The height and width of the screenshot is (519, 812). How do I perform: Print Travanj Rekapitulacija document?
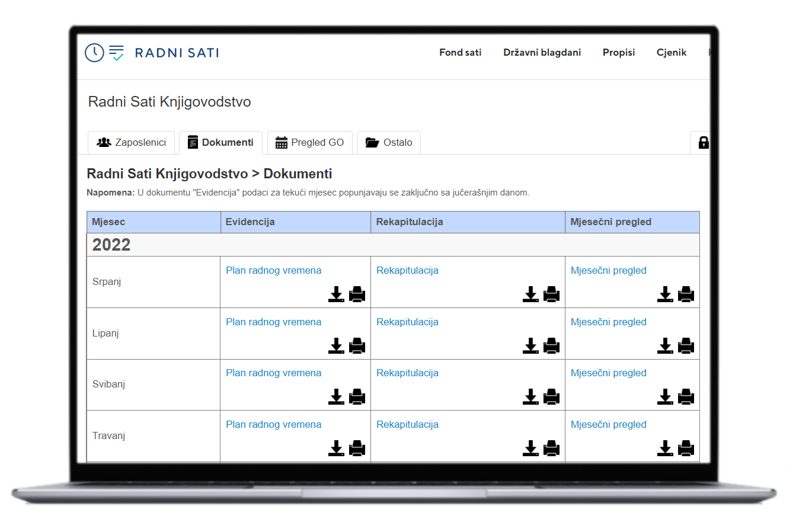551,448
